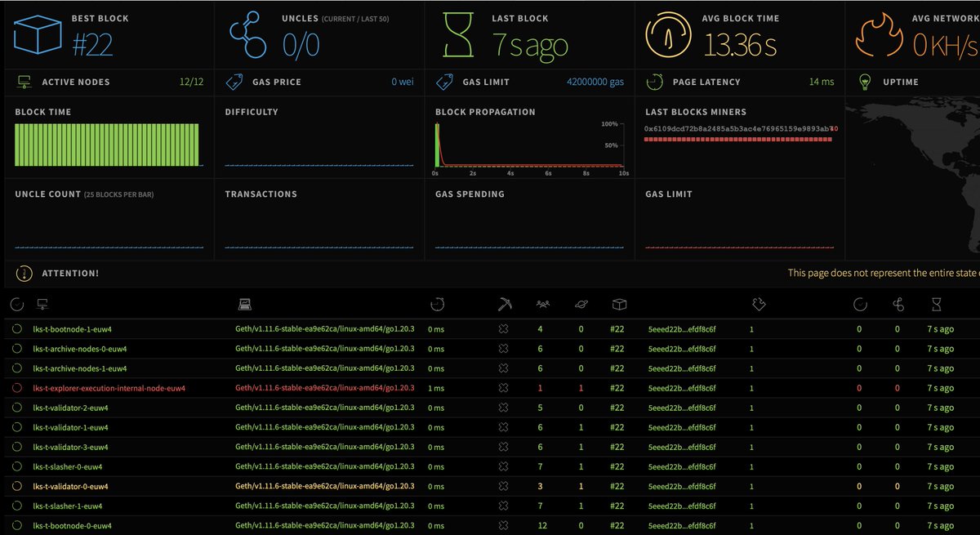This screenshot has height=535, width=980.
Task: Sort table by pending transactions planet icon
Action: point(581,305)
